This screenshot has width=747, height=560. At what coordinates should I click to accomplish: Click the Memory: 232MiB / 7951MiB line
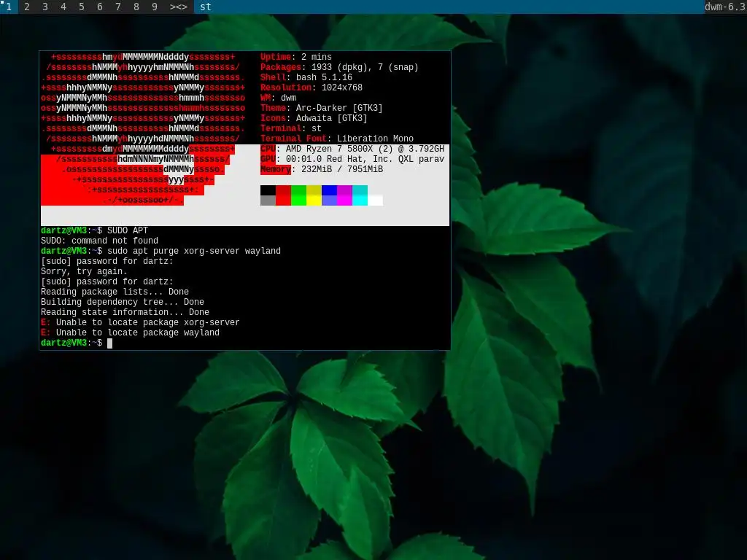pyautogui.click(x=322, y=169)
